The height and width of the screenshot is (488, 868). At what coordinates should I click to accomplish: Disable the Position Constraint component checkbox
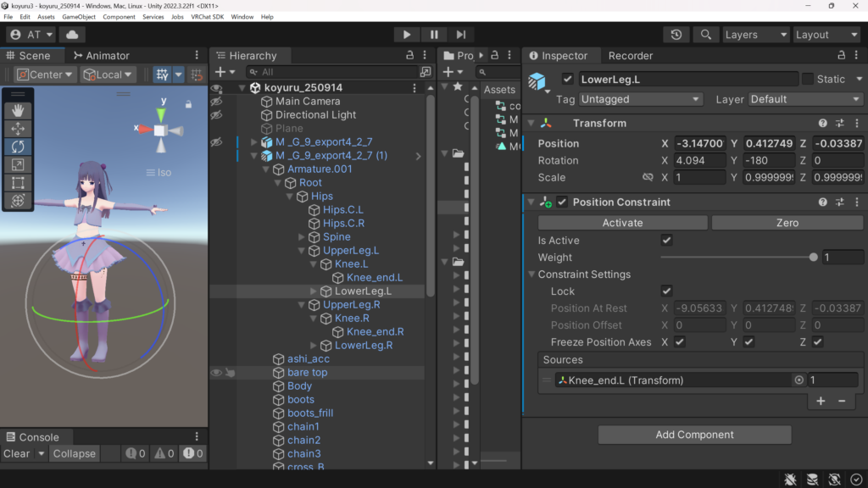563,202
